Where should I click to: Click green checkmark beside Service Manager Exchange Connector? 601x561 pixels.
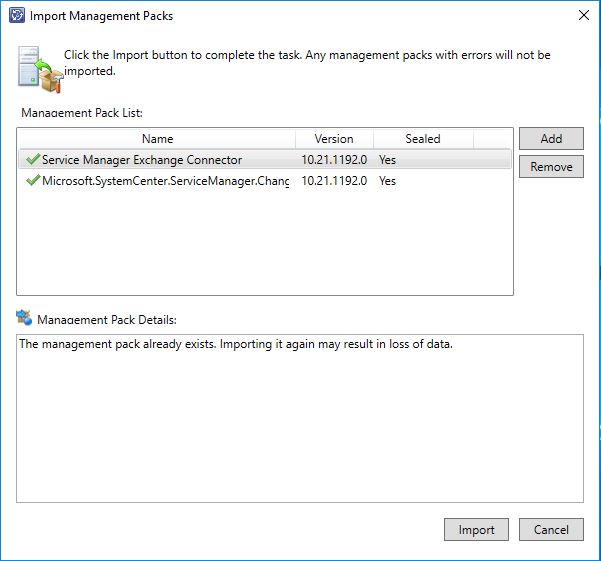tap(33, 159)
